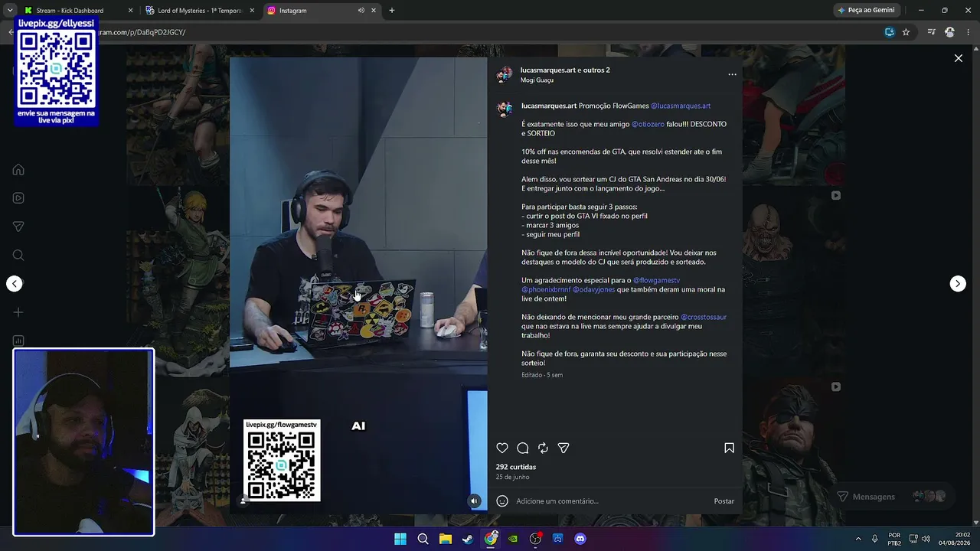Screen dimensions: 980x551
Task: Open Instagram Home from the sidebar
Action: point(18,170)
